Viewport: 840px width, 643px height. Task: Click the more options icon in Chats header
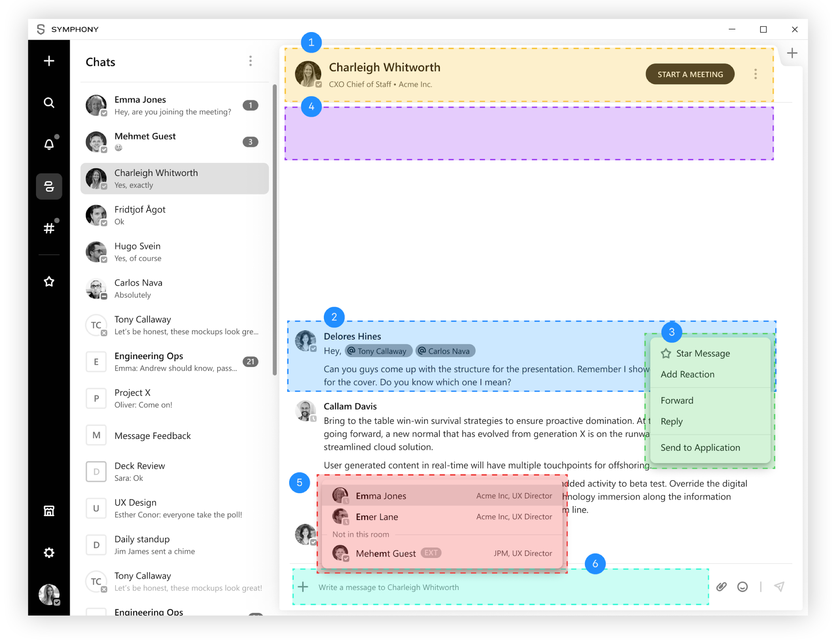tap(250, 61)
